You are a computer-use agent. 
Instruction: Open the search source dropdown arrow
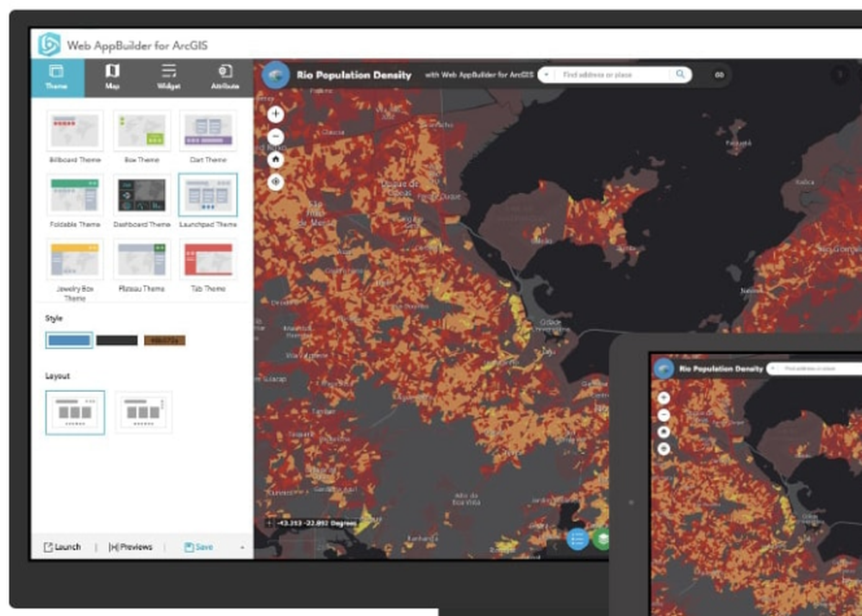(x=547, y=75)
